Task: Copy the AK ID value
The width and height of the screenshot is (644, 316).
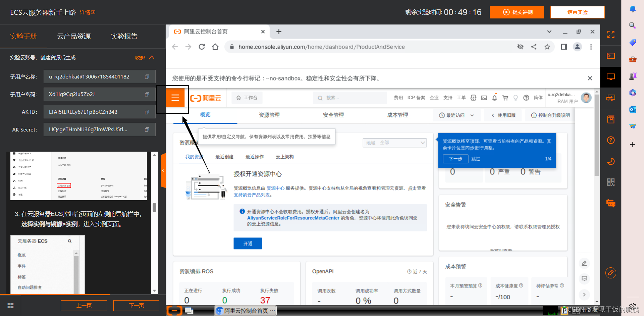Action: 147,112
